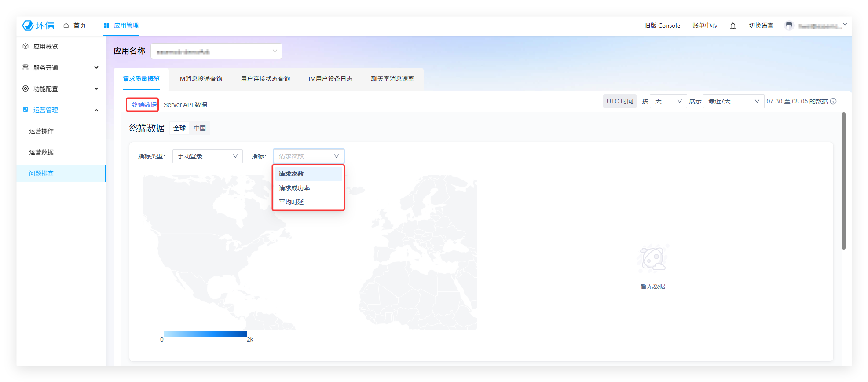Screen dimensions: 868x382
Task: Toggle region to 中国
Action: click(x=200, y=128)
